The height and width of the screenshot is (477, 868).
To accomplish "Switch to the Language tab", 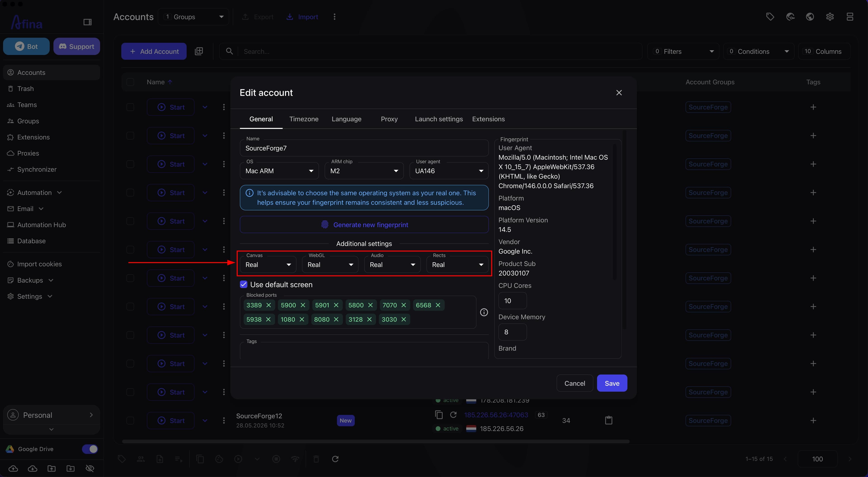I will [x=346, y=119].
